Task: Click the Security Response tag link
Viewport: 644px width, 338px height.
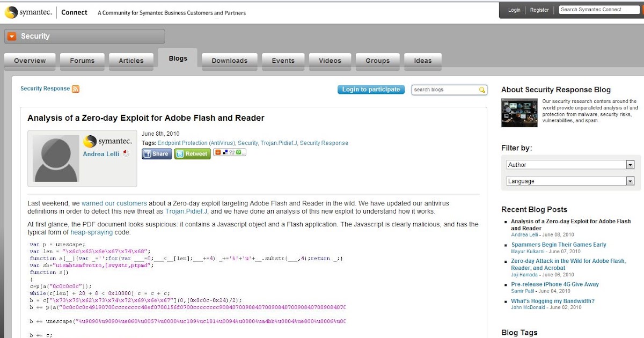Action: [x=324, y=143]
